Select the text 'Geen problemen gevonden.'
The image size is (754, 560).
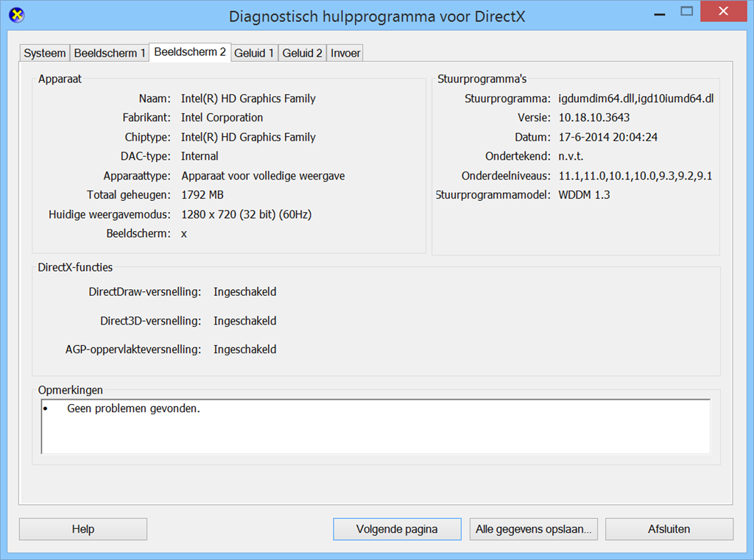pyautogui.click(x=133, y=408)
